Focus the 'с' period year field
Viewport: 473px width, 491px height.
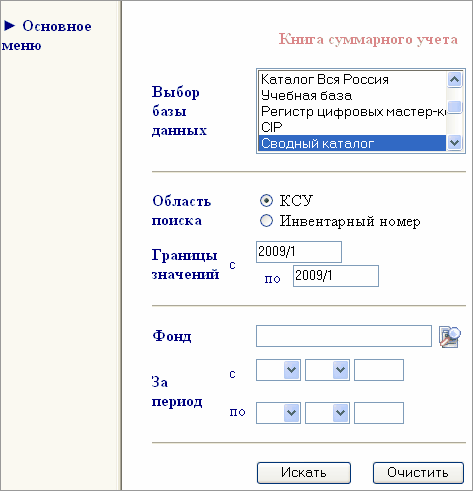click(x=379, y=370)
